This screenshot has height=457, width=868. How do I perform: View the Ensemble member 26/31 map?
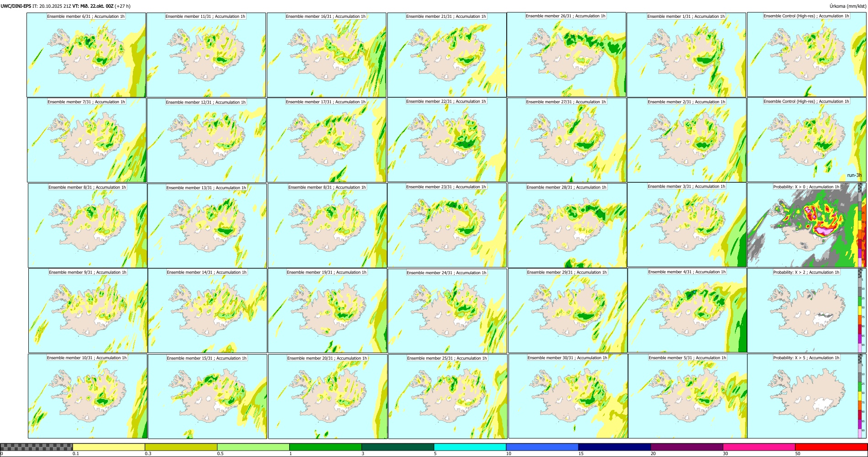click(566, 54)
